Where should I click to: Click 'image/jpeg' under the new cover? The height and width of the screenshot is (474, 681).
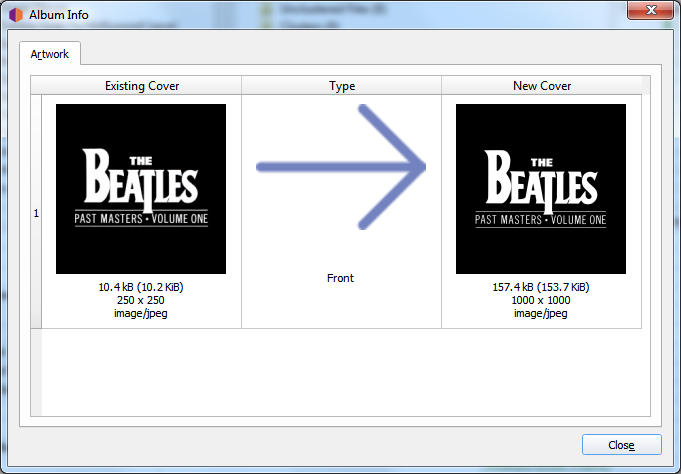pyautogui.click(x=541, y=313)
